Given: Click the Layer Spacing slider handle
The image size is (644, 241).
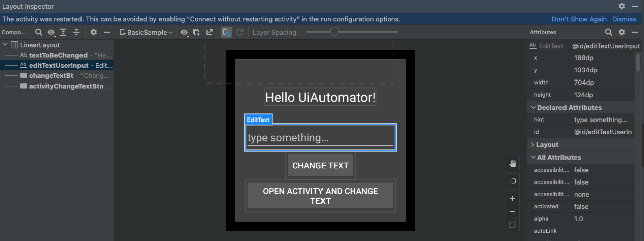Looking at the screenshot, I should coord(334,32).
